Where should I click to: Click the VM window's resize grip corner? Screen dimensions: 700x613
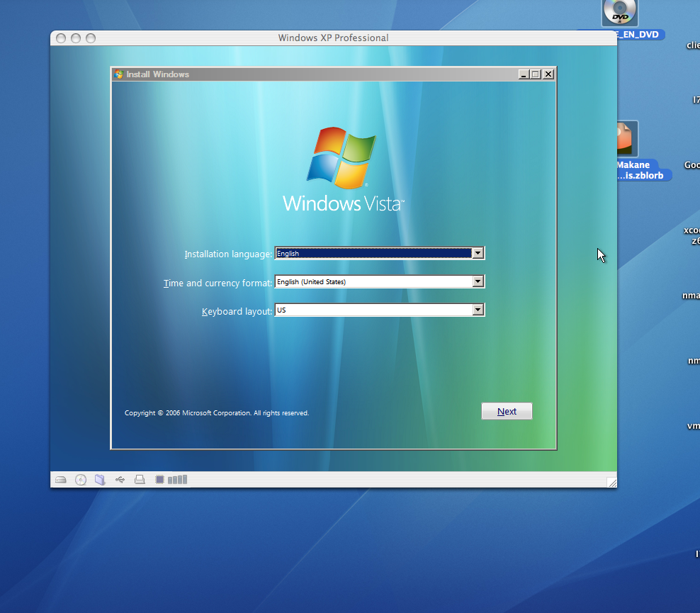click(612, 482)
